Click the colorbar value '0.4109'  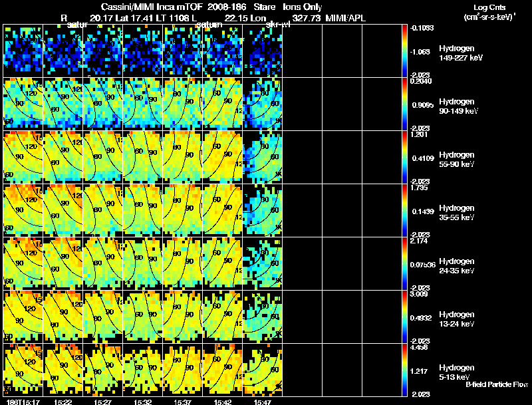tap(422, 158)
